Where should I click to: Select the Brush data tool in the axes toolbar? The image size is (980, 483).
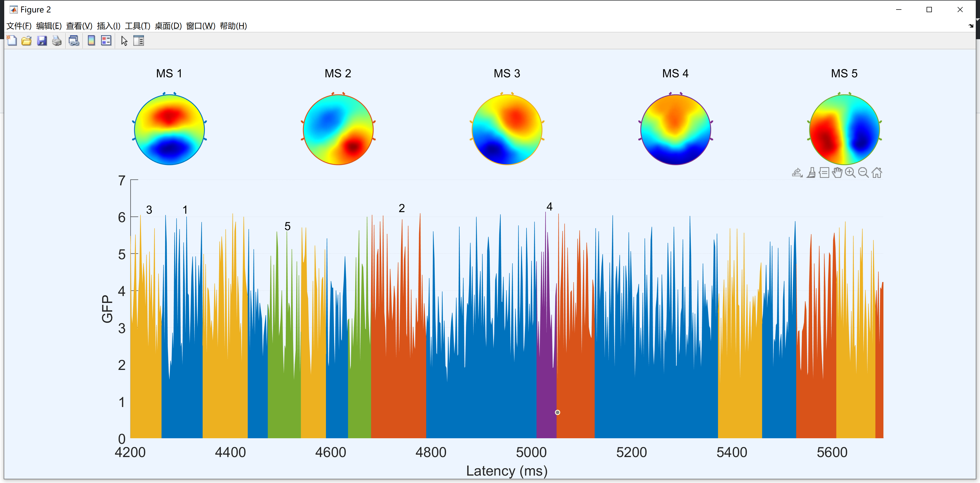pos(811,172)
